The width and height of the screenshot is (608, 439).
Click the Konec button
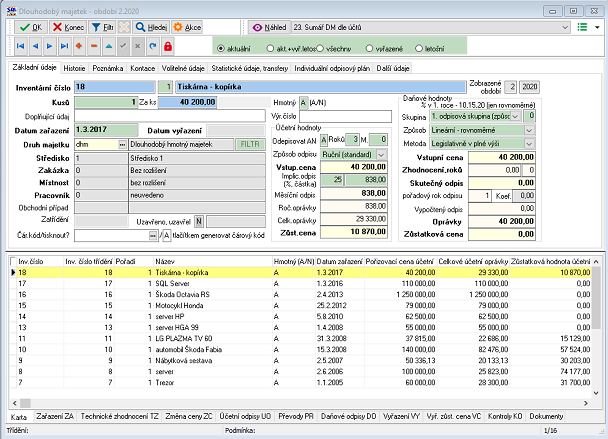click(x=68, y=27)
